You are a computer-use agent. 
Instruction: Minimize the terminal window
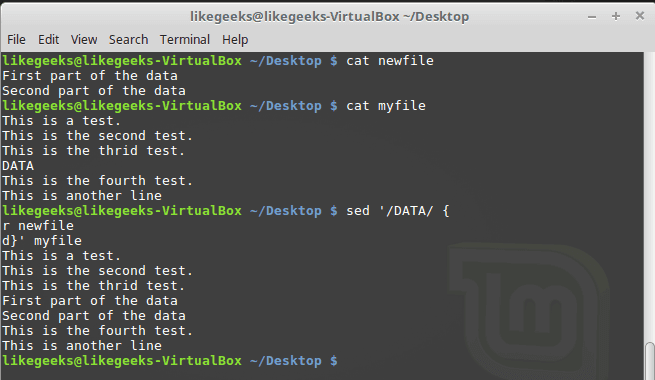tap(592, 17)
